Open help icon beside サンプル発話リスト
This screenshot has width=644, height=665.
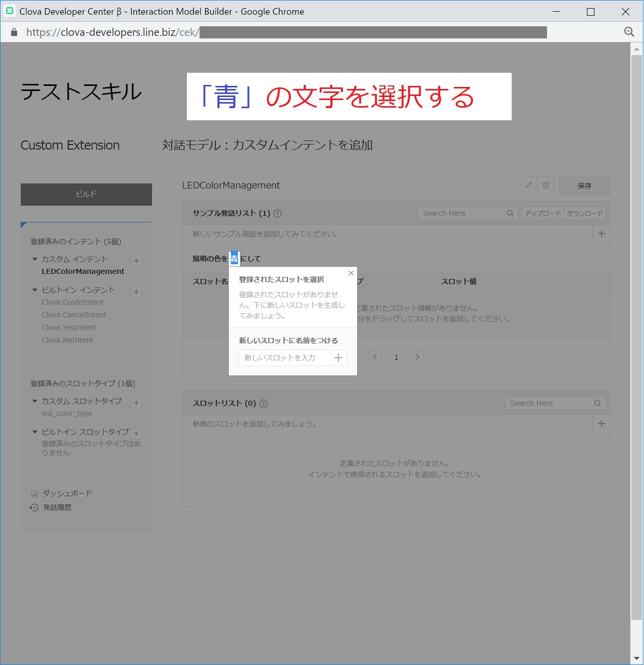277,214
